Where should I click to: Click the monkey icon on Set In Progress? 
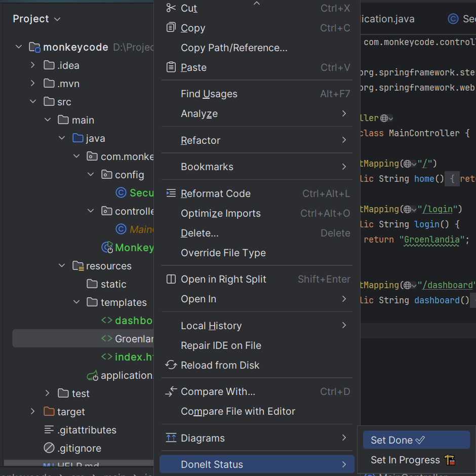[x=450, y=460]
